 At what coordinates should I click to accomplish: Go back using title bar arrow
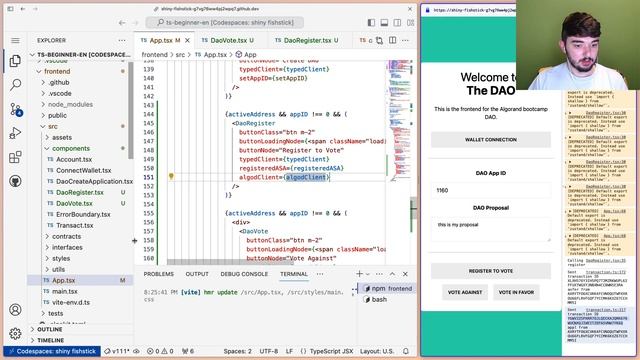coord(122,23)
